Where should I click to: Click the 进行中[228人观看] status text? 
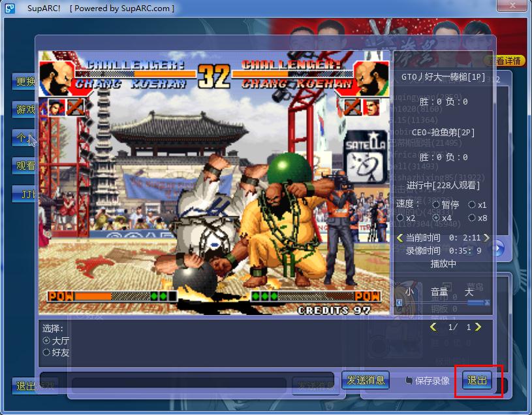(x=443, y=186)
